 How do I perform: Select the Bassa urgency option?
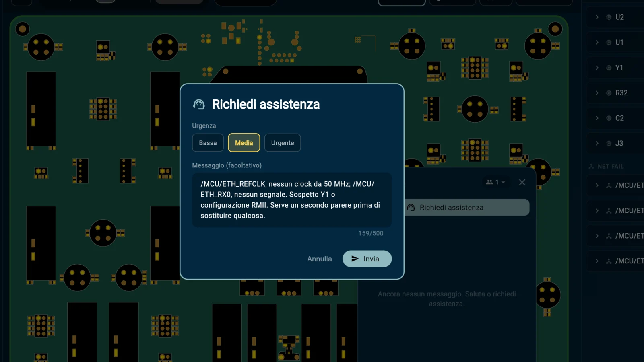coord(208,143)
